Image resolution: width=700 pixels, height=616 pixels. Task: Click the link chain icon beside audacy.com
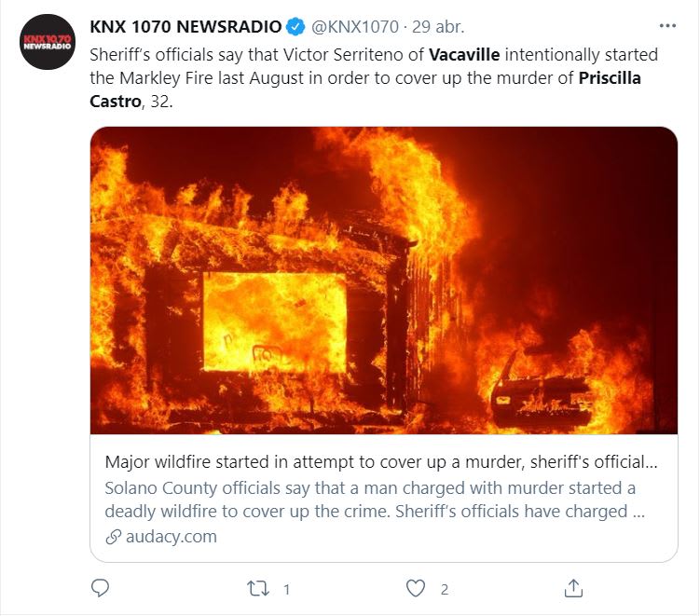[114, 537]
